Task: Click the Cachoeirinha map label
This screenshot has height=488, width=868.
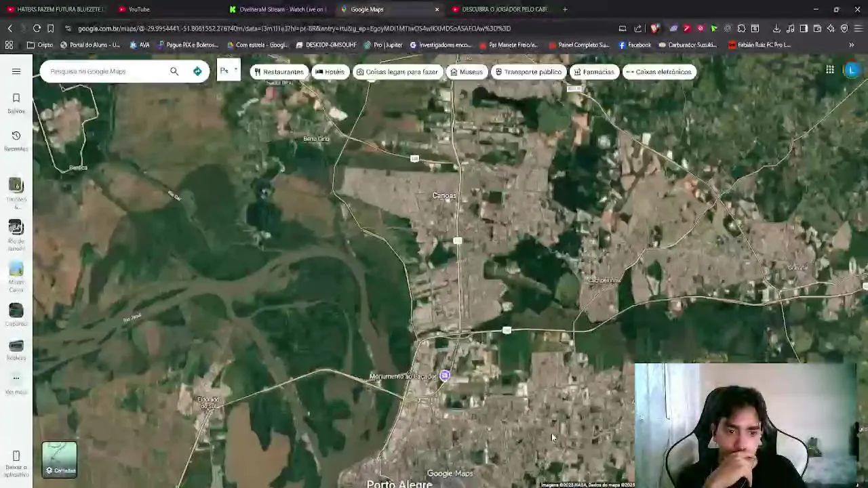Action: 604,280
